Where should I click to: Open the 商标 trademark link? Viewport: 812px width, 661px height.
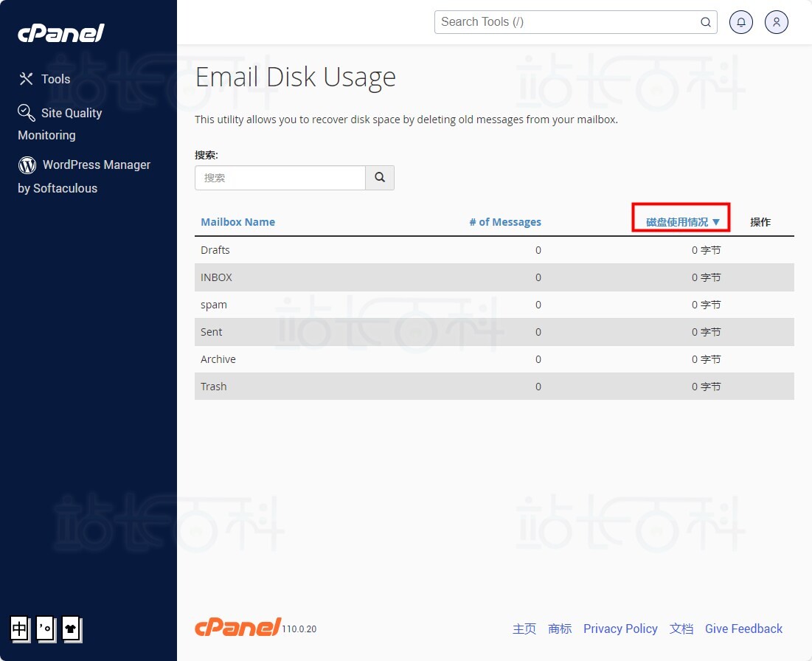pyautogui.click(x=560, y=629)
